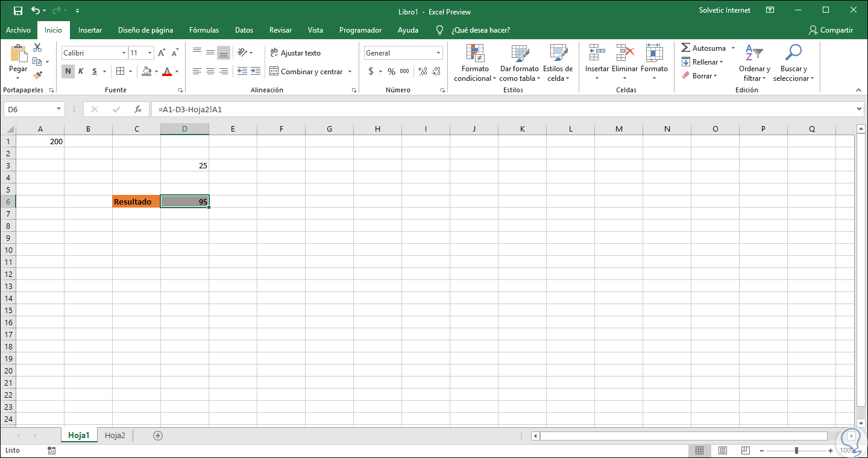Screen dimensions: 868x458
Task: Open Estilos de celda gallery
Action: pos(558,63)
